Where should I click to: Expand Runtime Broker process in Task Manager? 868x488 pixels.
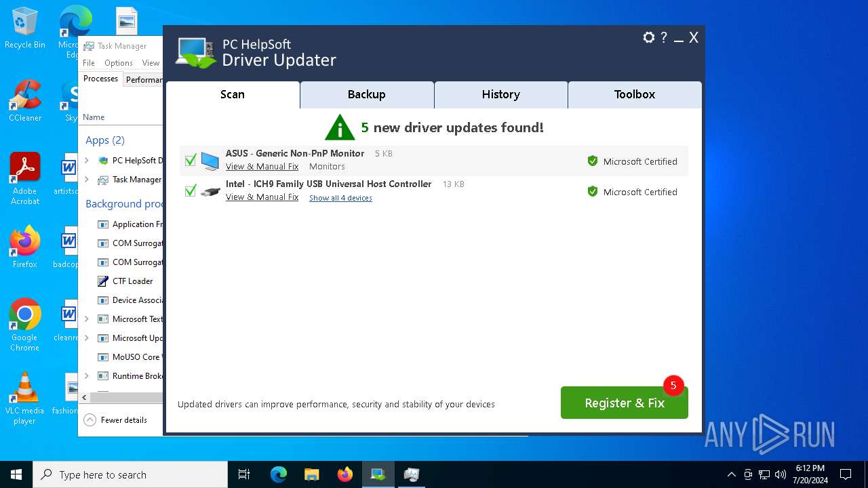tap(87, 376)
